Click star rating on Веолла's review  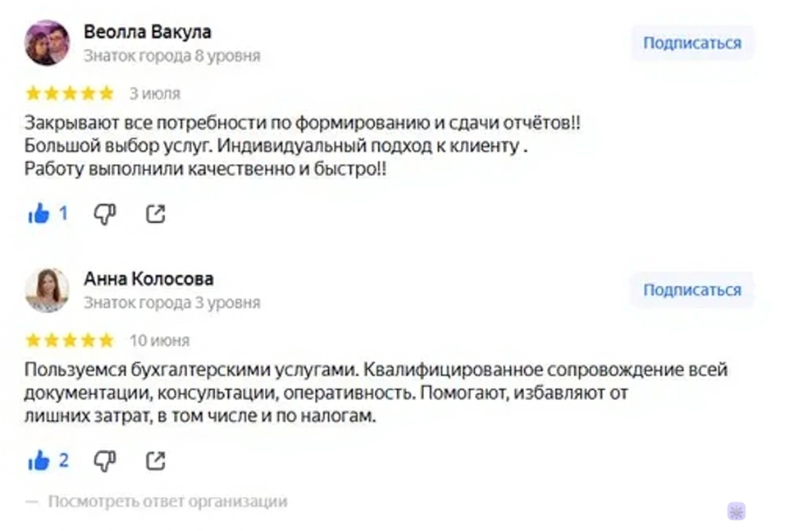click(70, 93)
